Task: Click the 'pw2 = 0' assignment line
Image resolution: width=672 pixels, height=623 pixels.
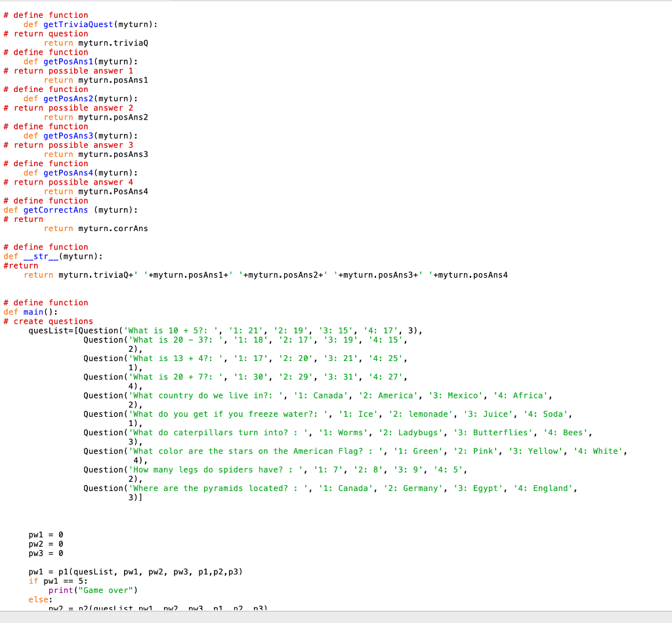Action: point(46,544)
